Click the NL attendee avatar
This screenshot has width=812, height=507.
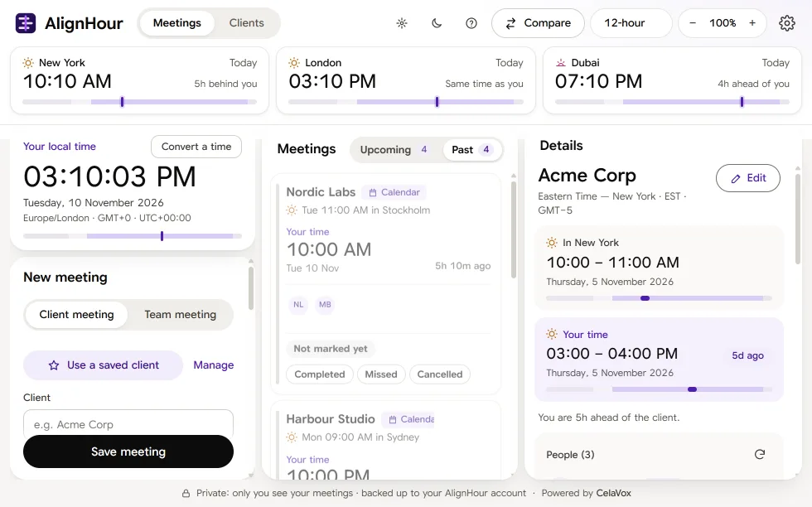(298, 305)
